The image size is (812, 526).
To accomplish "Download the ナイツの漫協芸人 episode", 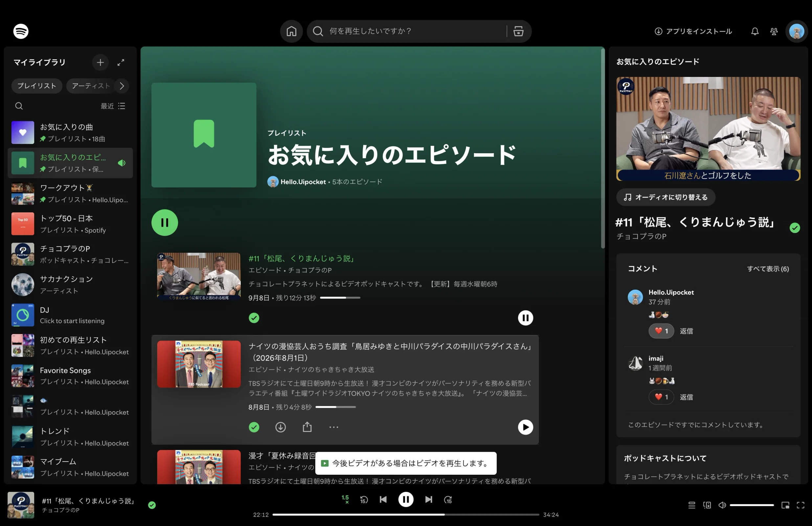I will (x=281, y=427).
